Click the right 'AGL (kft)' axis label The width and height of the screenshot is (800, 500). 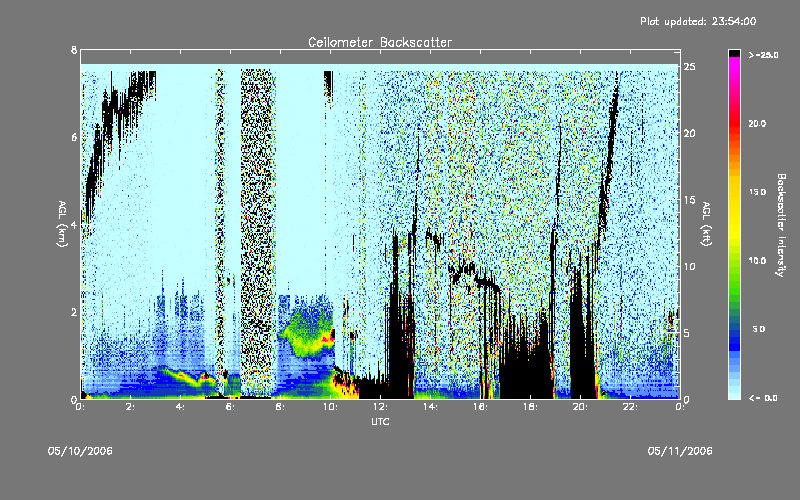click(706, 224)
